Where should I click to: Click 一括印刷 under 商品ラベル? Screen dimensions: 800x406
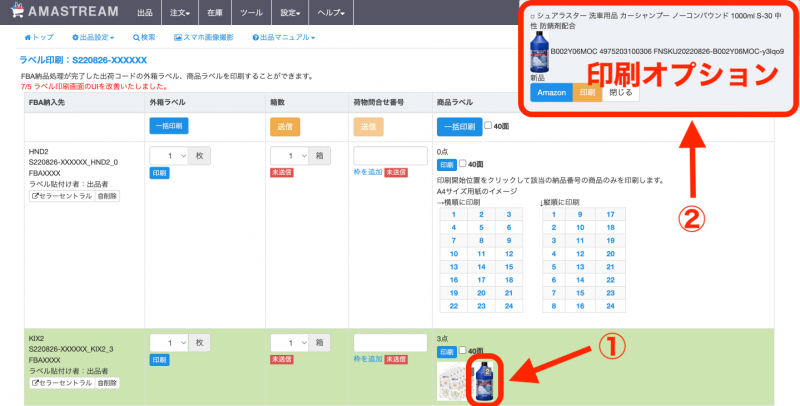[459, 126]
